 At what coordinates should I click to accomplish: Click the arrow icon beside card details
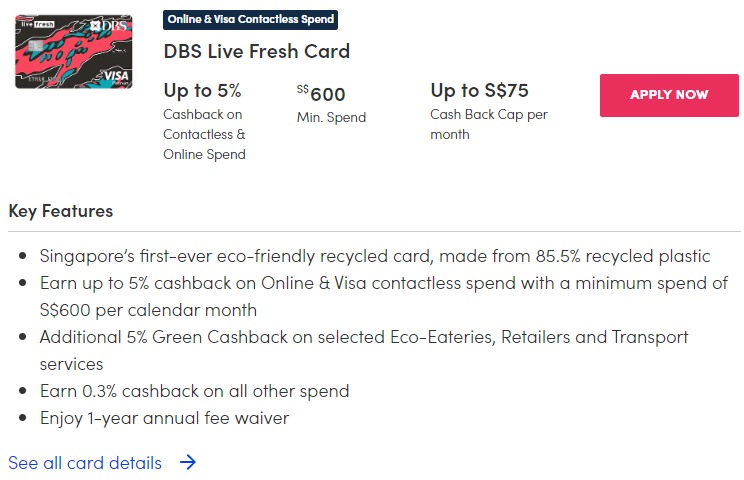187,463
